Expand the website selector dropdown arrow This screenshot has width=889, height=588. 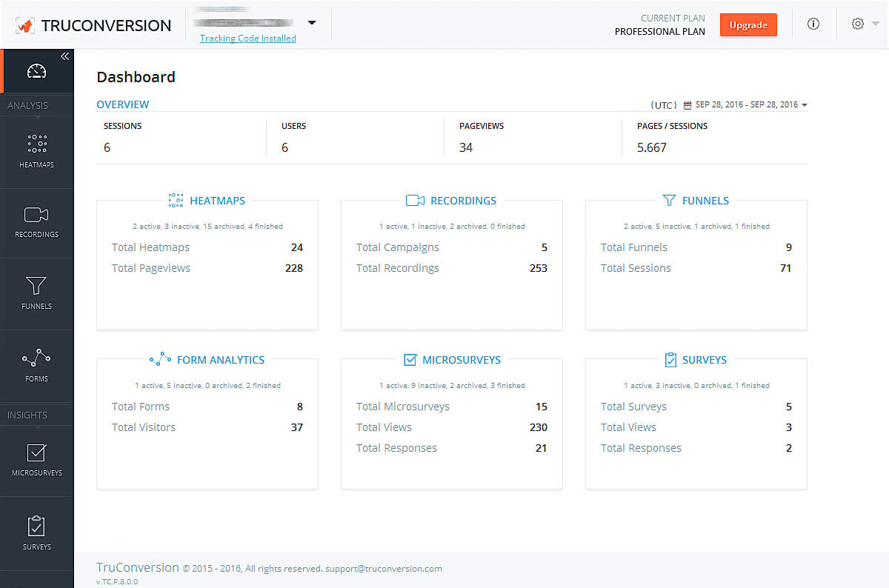[x=312, y=23]
